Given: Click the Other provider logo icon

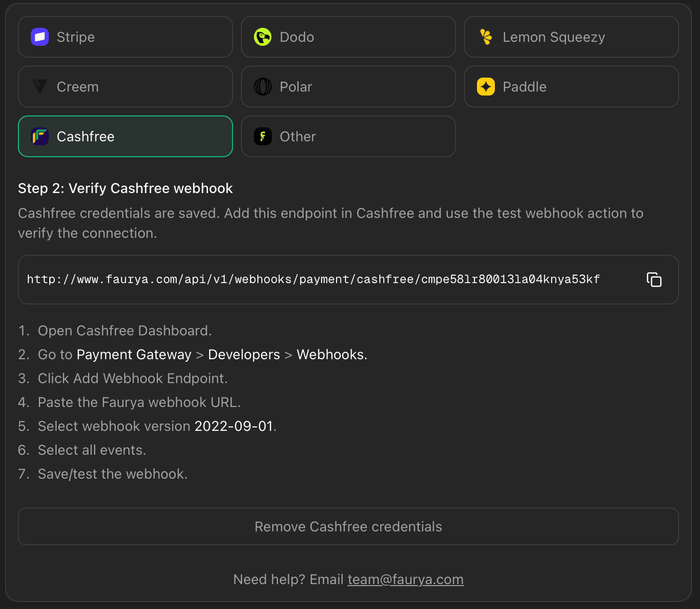Looking at the screenshot, I should (x=263, y=136).
